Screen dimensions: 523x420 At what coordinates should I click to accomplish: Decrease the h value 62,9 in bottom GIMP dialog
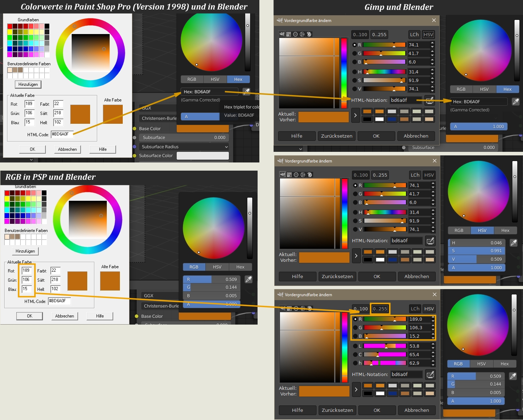point(433,365)
